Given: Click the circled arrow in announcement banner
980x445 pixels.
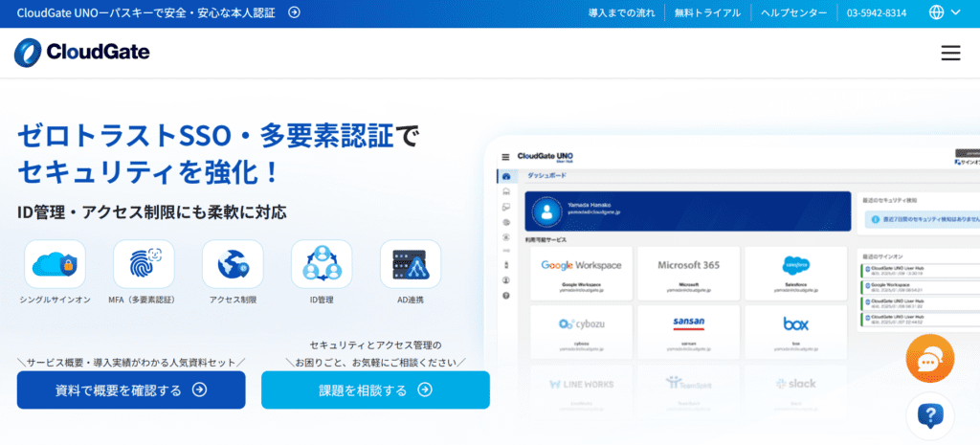Looking at the screenshot, I should pos(294,12).
